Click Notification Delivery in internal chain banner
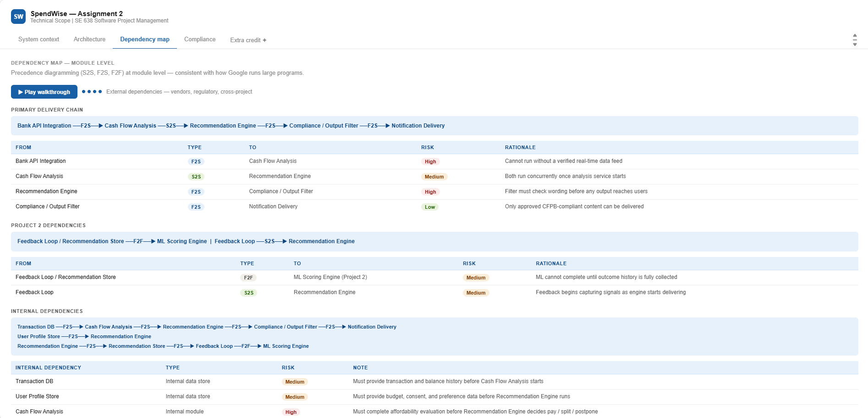Image resolution: width=868 pixels, height=418 pixels. coord(372,327)
